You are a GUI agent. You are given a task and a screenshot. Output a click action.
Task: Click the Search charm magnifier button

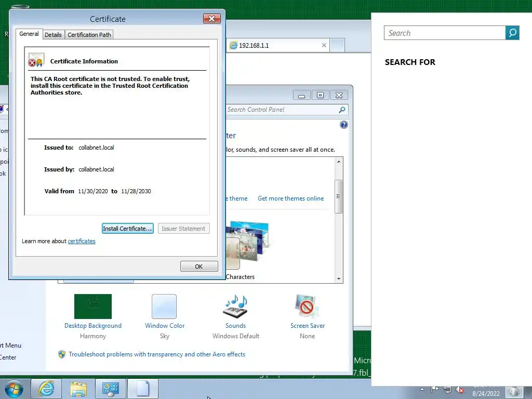(x=512, y=33)
